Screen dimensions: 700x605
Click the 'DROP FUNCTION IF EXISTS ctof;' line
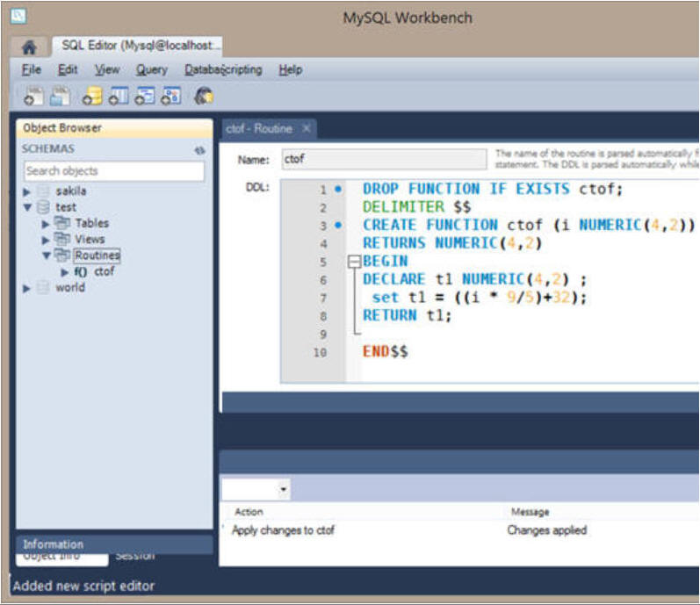(493, 189)
